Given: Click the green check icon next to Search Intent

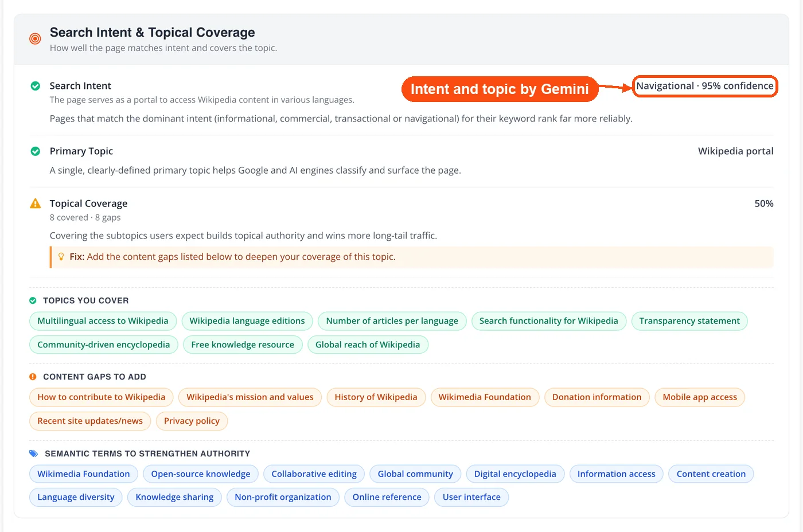Looking at the screenshot, I should (x=35, y=86).
